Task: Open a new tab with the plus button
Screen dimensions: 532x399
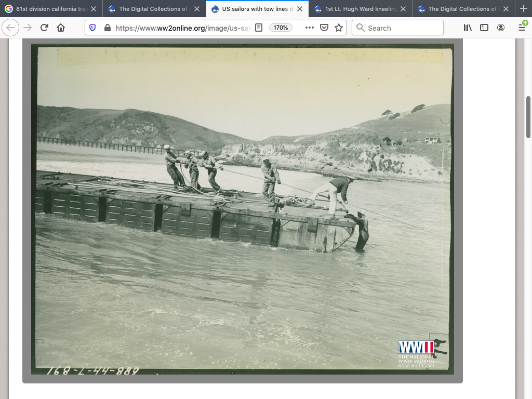Action: pyautogui.click(x=523, y=9)
